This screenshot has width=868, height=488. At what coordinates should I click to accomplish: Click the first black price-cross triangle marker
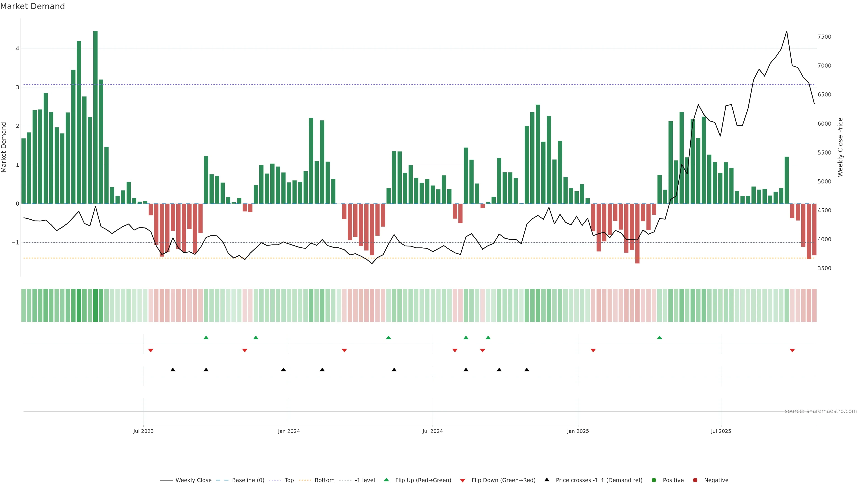[173, 370]
